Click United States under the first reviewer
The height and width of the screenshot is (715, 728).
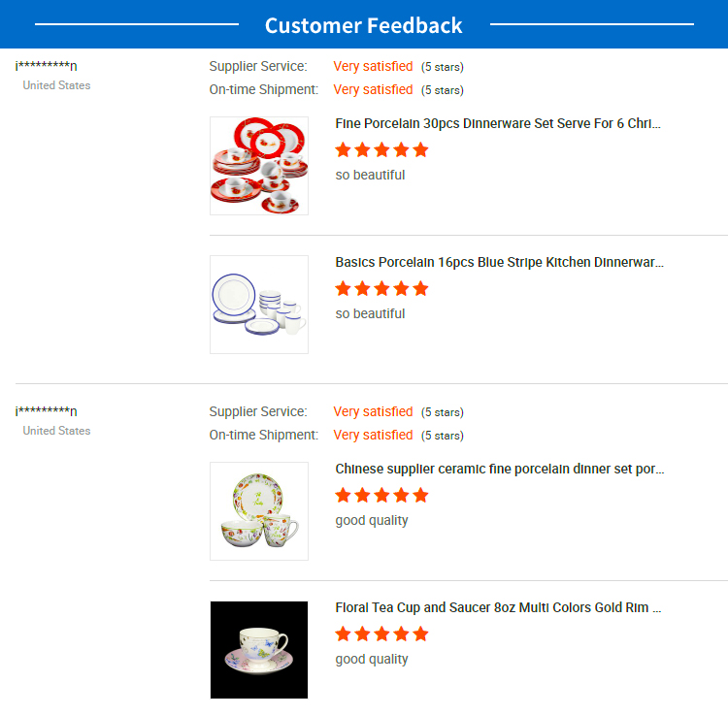(x=56, y=85)
